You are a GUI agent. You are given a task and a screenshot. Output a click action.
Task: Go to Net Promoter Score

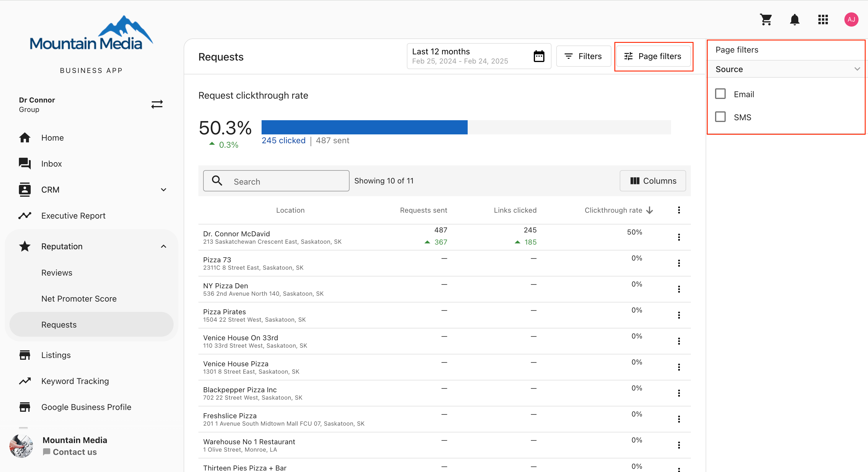pyautogui.click(x=79, y=298)
